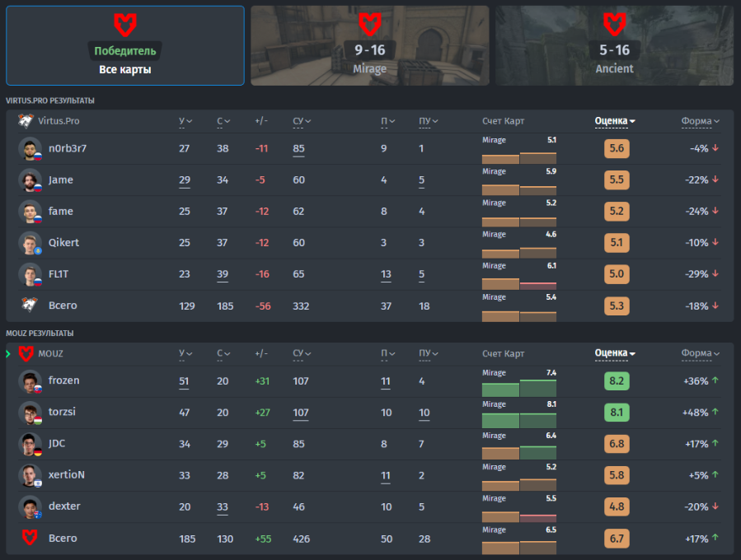Click the form down-arrow for FL1T

715,273
